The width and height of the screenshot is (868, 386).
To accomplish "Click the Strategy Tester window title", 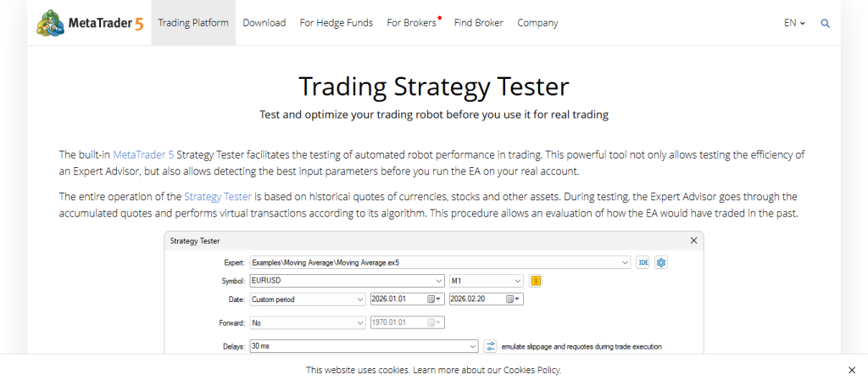I will click(x=195, y=241).
